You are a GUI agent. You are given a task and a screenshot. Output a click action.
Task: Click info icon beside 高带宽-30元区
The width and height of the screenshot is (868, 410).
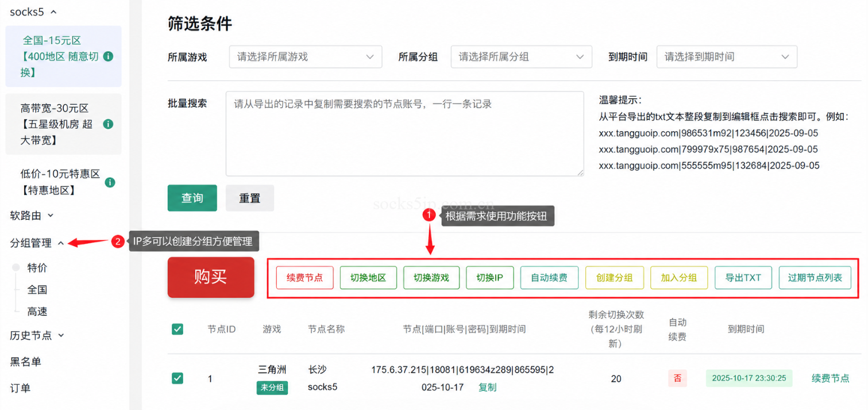click(108, 124)
